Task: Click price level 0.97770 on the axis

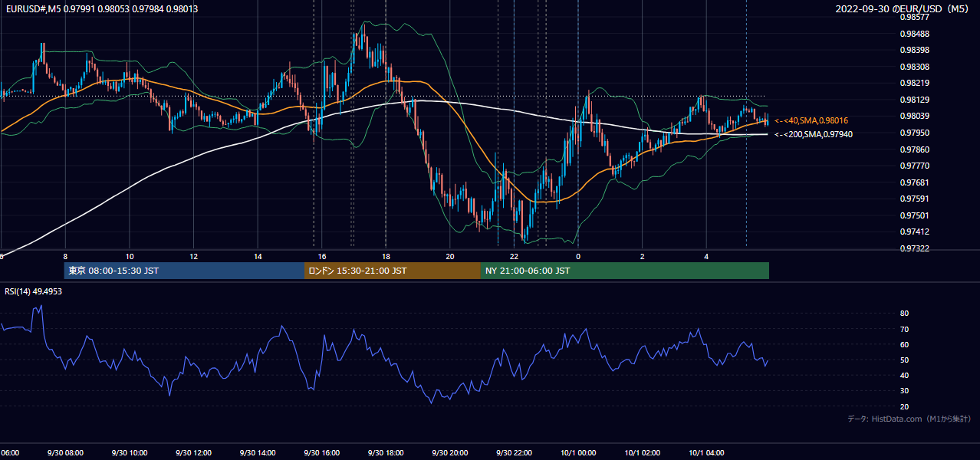Action: pos(915,166)
